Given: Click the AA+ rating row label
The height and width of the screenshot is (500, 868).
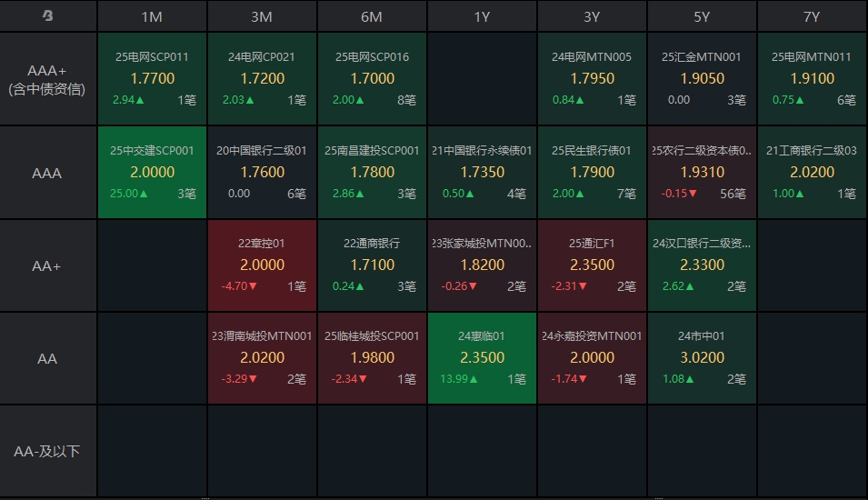Looking at the screenshot, I should coord(48,265).
